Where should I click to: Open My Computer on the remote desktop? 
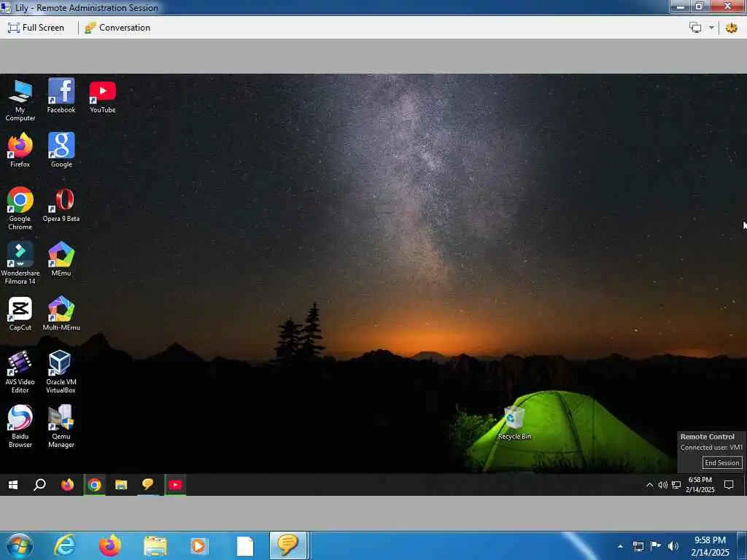point(20,101)
